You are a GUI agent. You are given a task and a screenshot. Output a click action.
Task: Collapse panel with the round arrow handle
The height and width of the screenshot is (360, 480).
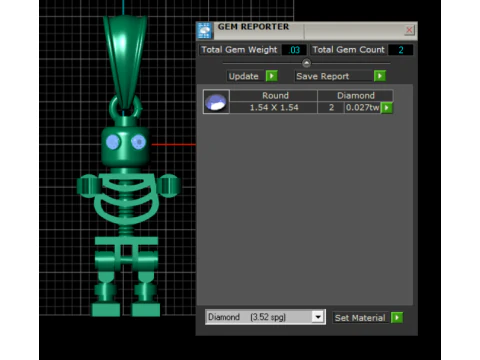pos(306,63)
